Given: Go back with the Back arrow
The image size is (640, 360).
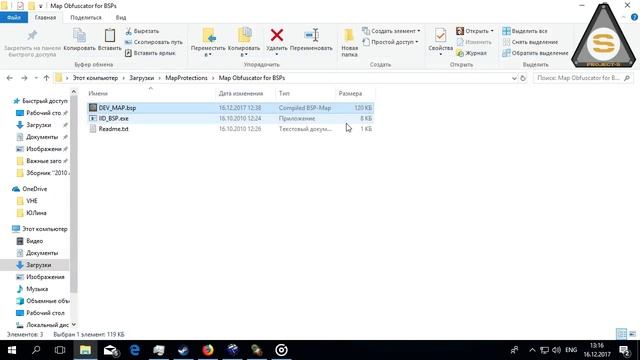Looking at the screenshot, I should [x=10, y=78].
